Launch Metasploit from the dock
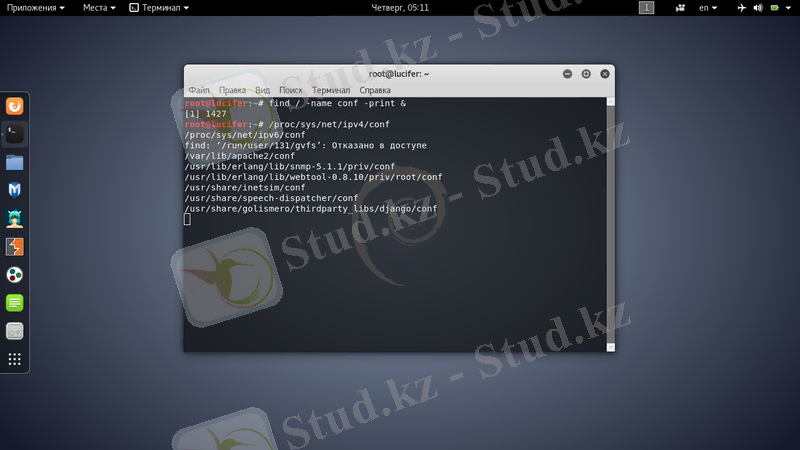The image size is (800, 450). tap(14, 190)
